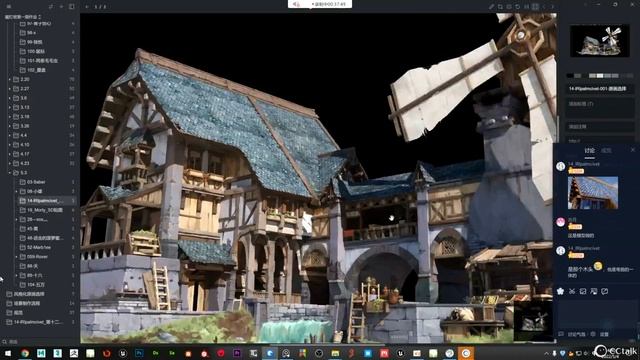Click the white color swatch in inspector
Screen dimensions: 640x360
[600, 76]
